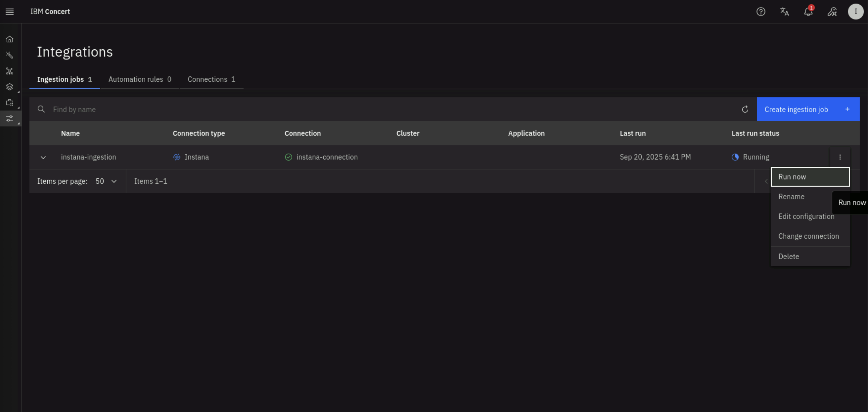
Task: Choose Edit configuration in the menu
Action: click(806, 216)
